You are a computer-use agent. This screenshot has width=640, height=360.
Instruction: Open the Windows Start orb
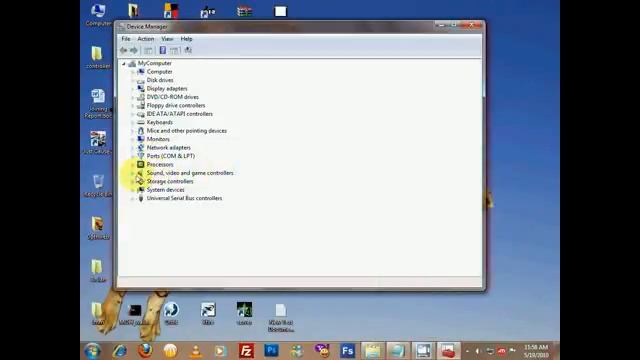coord(93,351)
